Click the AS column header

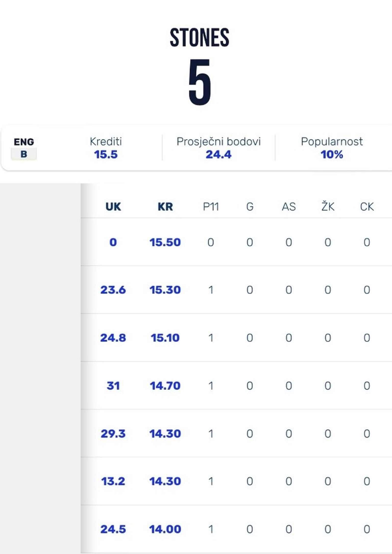(x=289, y=207)
